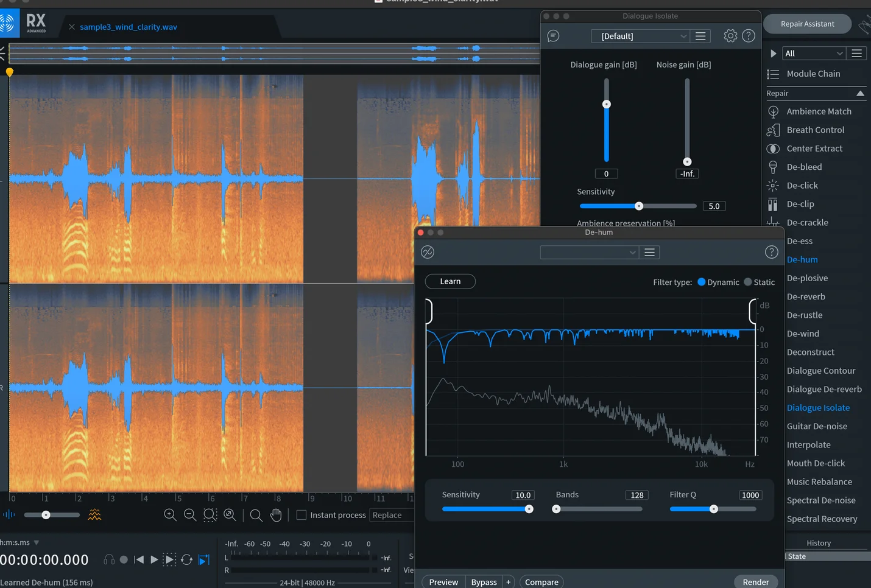Close the De-hum window
Viewport: 871px width, 588px height.
(420, 233)
